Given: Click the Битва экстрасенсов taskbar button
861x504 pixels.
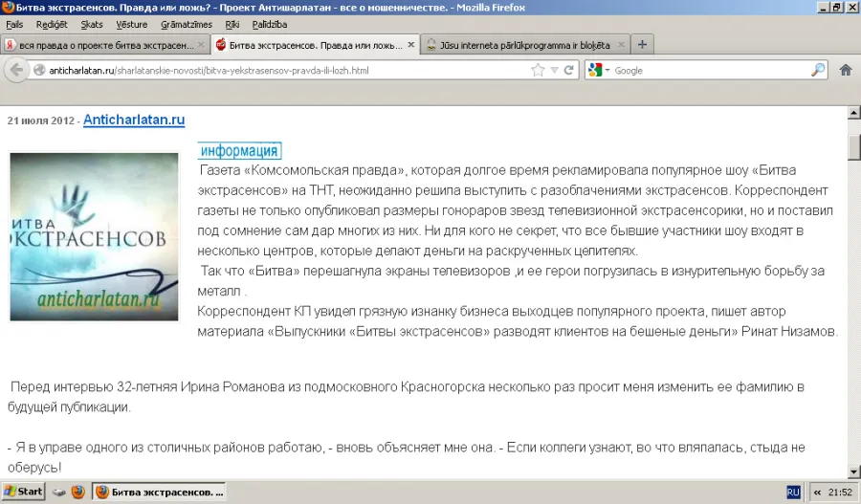Looking at the screenshot, I should click(159, 492).
